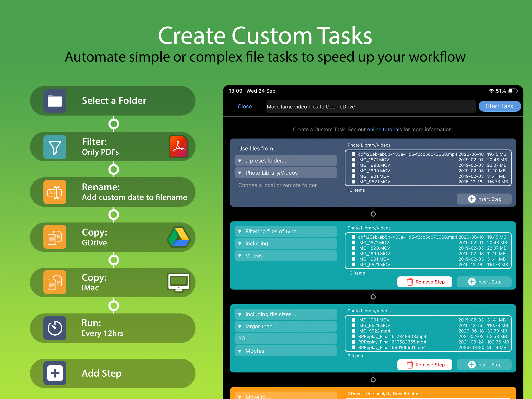Click the Add Step plus icon

click(55, 373)
